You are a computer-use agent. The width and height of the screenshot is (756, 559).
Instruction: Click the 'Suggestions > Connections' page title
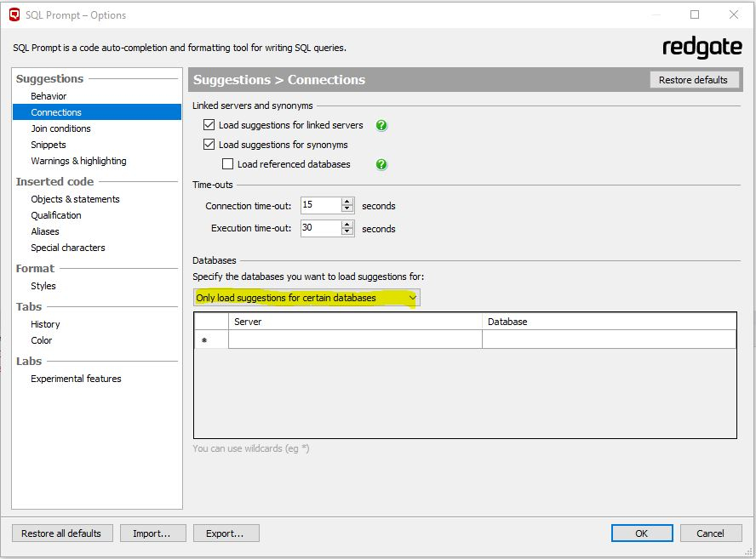point(279,80)
